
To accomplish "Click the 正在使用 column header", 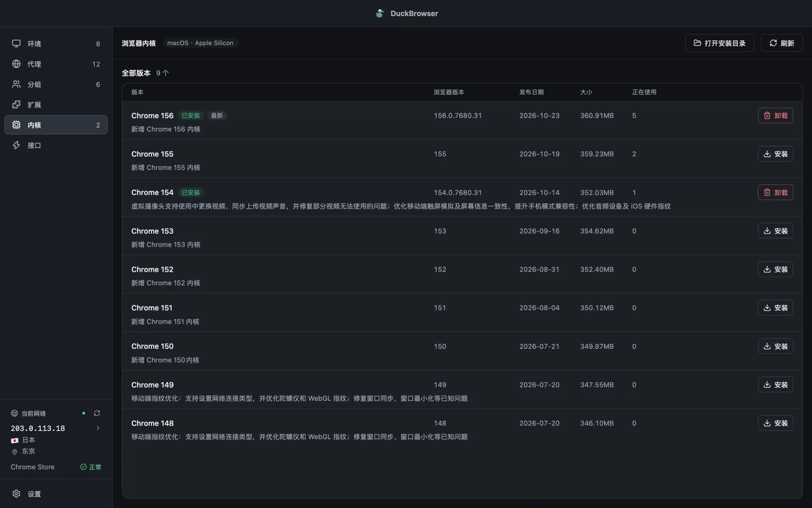I will tap(644, 92).
